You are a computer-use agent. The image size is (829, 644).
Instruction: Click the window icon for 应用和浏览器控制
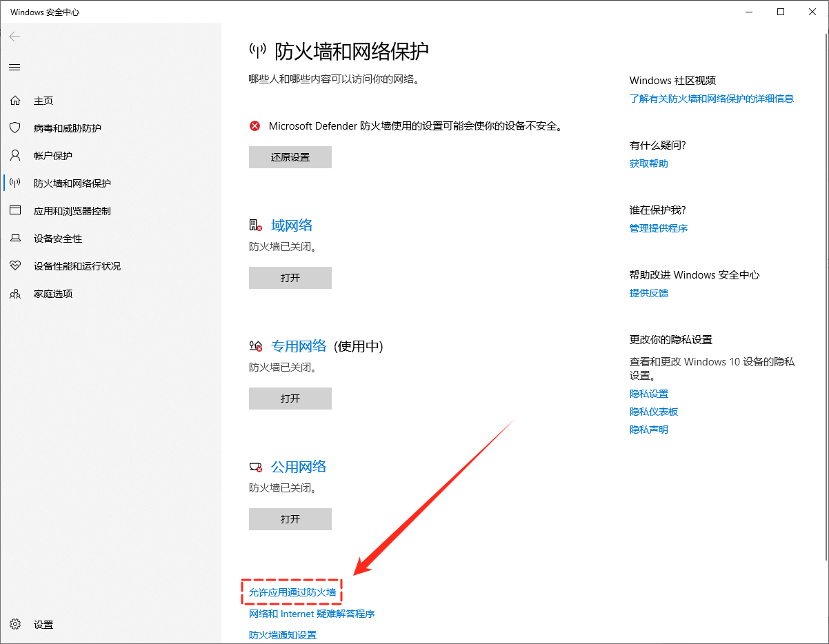coord(15,211)
